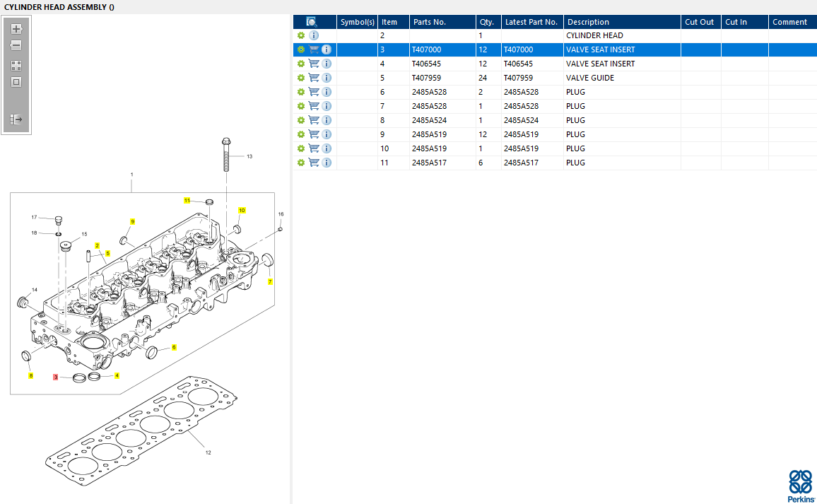Click the Perkins logo
This screenshot has height=504, width=817.
[x=801, y=486]
